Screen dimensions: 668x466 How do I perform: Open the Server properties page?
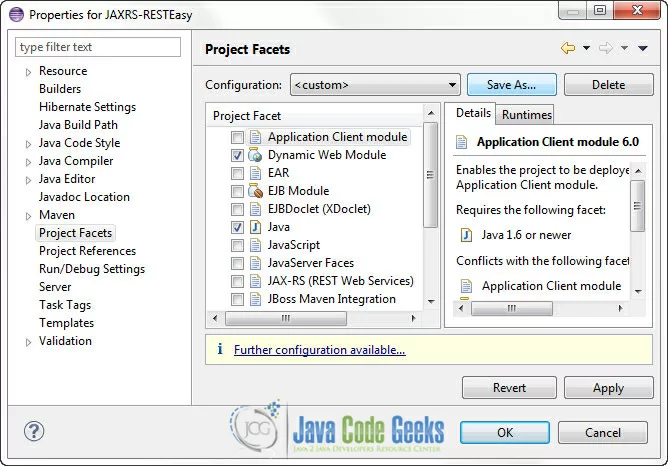click(55, 287)
